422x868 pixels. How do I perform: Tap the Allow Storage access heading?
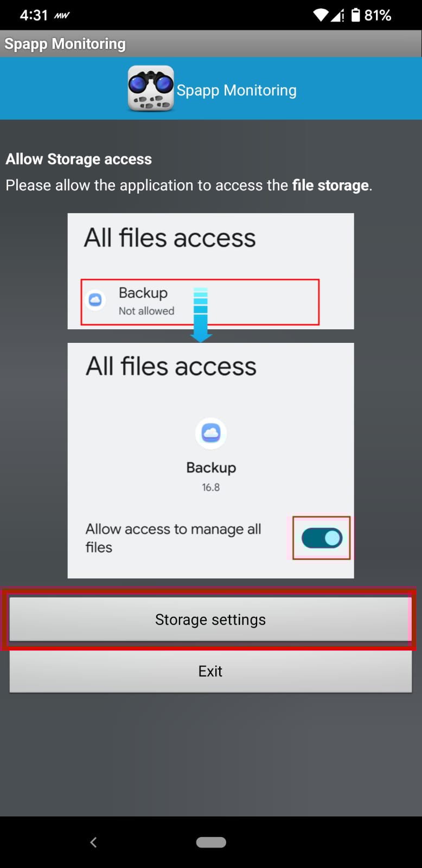(x=79, y=159)
